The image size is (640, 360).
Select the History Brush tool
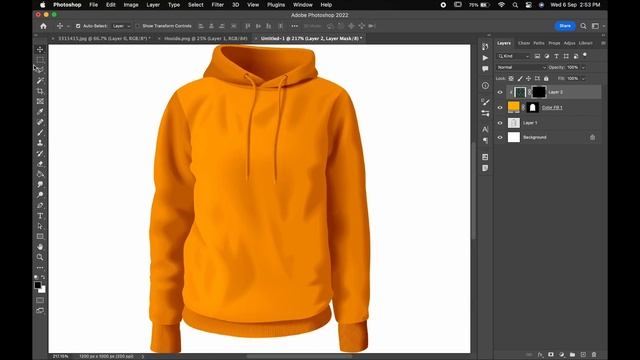click(40, 153)
